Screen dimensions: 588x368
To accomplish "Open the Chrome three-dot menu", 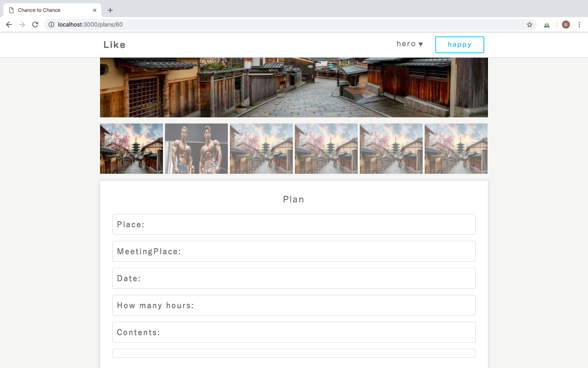I will [579, 25].
